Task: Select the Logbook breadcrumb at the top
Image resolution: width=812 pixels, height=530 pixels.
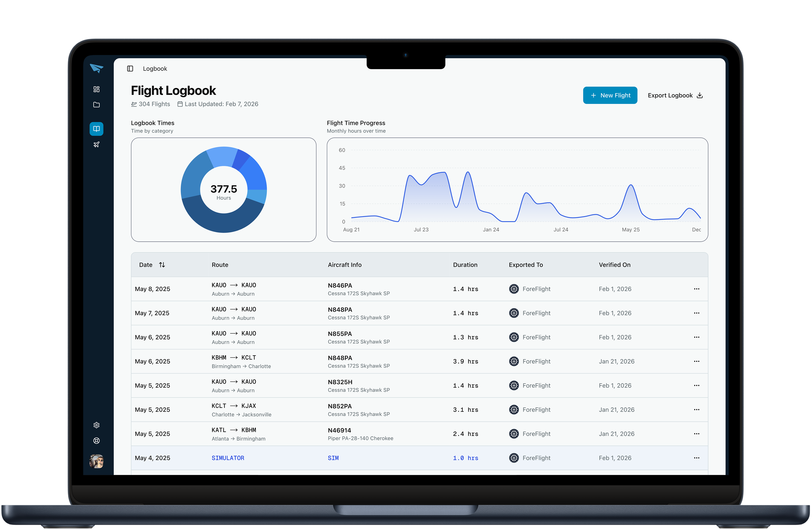Action: pyautogui.click(x=155, y=68)
